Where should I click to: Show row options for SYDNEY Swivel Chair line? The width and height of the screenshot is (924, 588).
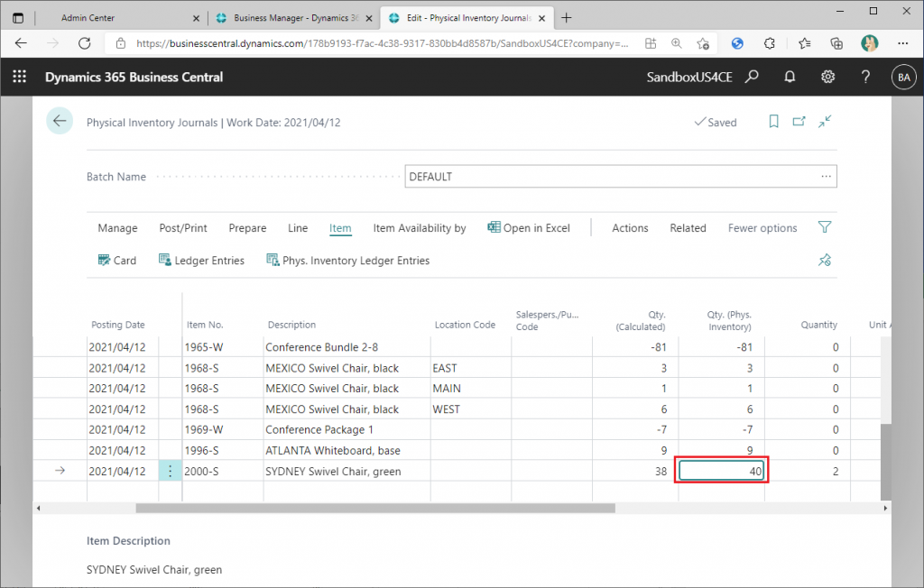(x=171, y=471)
